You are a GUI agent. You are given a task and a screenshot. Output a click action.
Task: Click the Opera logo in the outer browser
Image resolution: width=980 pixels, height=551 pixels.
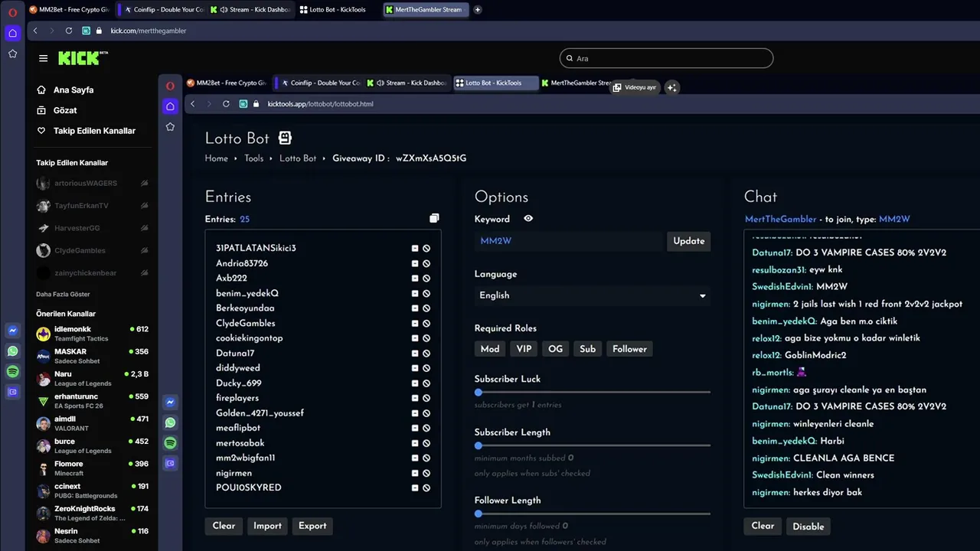coord(12,11)
